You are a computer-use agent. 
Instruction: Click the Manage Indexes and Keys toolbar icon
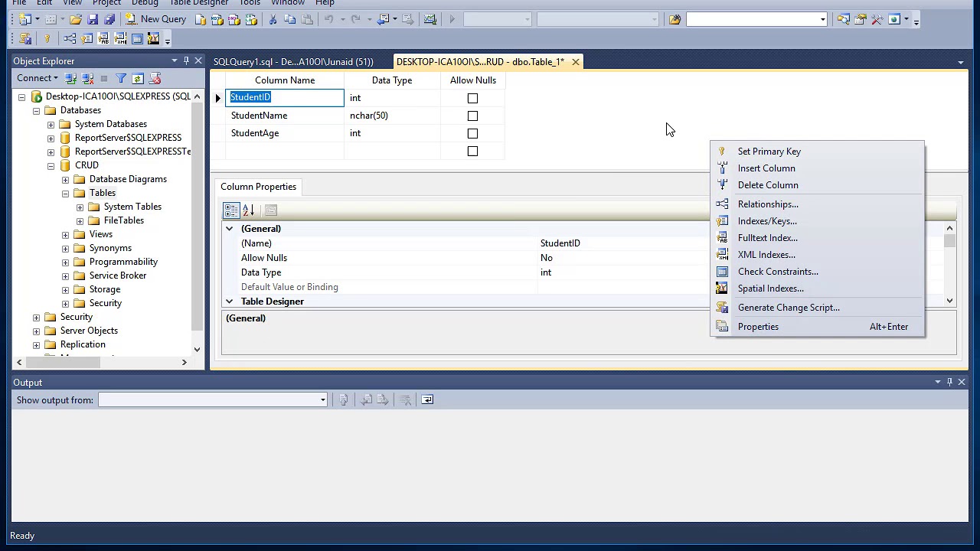pos(87,38)
